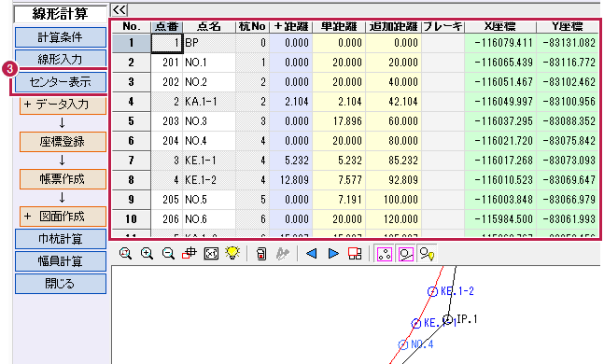The height and width of the screenshot is (364, 604).
Task: Click point number 204 cell
Action: click(167, 141)
